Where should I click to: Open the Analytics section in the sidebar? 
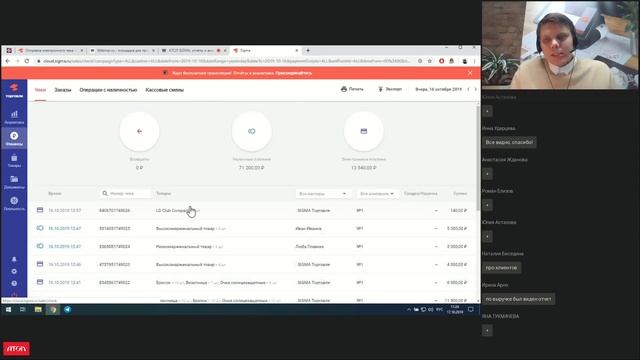pos(14,117)
